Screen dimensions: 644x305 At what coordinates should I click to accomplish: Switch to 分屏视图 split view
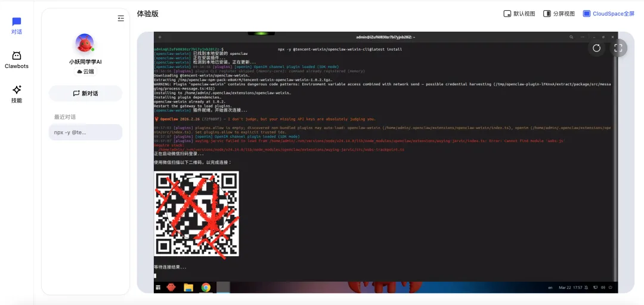[x=559, y=14]
